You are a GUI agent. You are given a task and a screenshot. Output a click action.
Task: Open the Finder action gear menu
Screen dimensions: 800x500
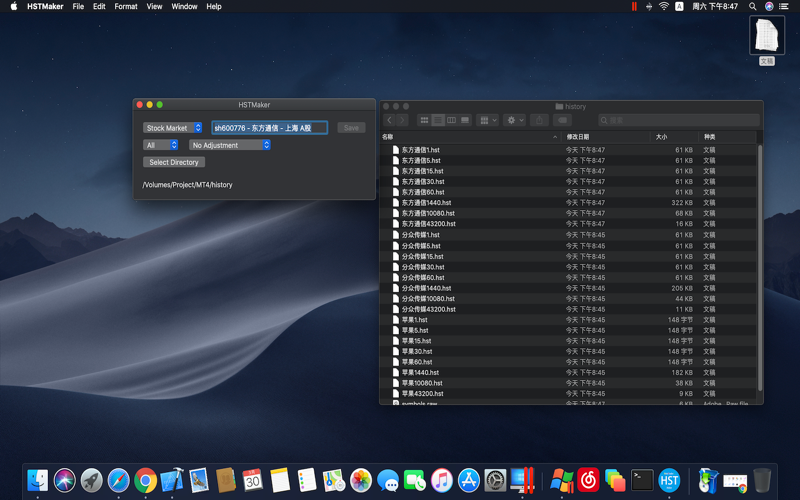(x=514, y=120)
